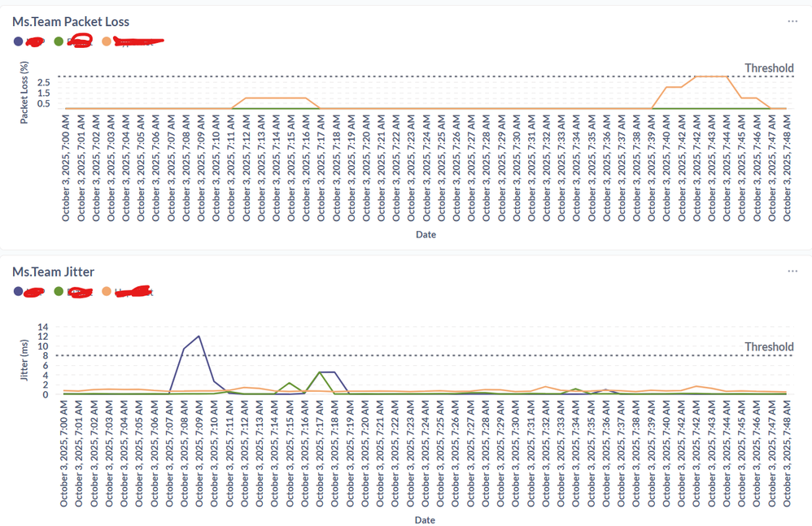Click Jitter x-axis label "October 3, 2025, 7:34 AM"
The height and width of the screenshot is (526, 812).
point(576,453)
